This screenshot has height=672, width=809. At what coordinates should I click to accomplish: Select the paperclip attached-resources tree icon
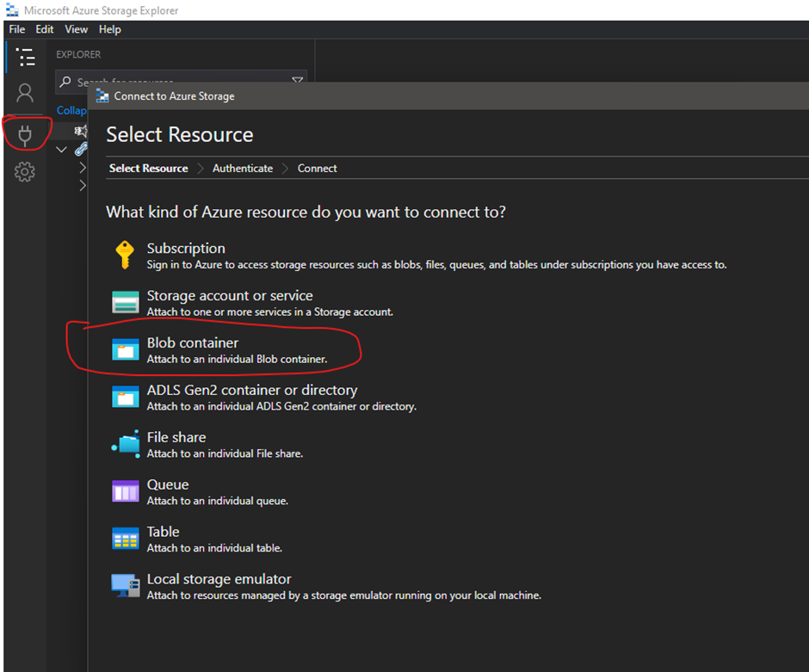click(x=81, y=149)
